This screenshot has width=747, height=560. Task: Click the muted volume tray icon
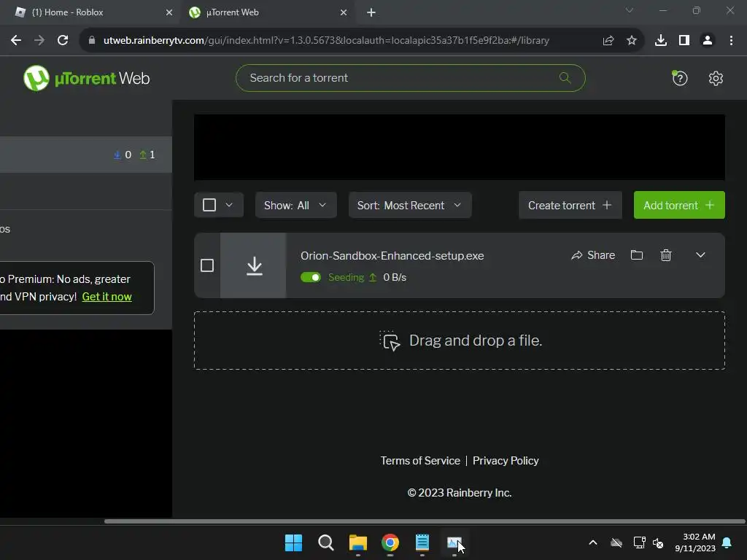point(658,542)
